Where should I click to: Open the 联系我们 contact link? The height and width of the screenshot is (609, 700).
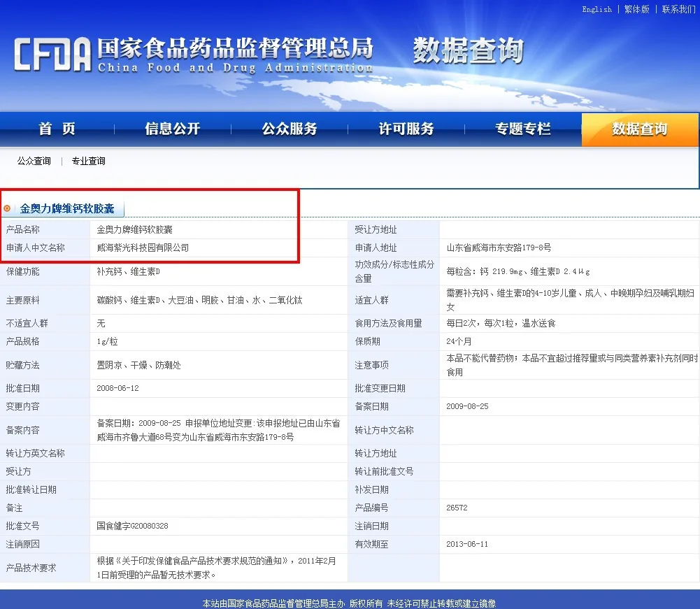[x=678, y=9]
